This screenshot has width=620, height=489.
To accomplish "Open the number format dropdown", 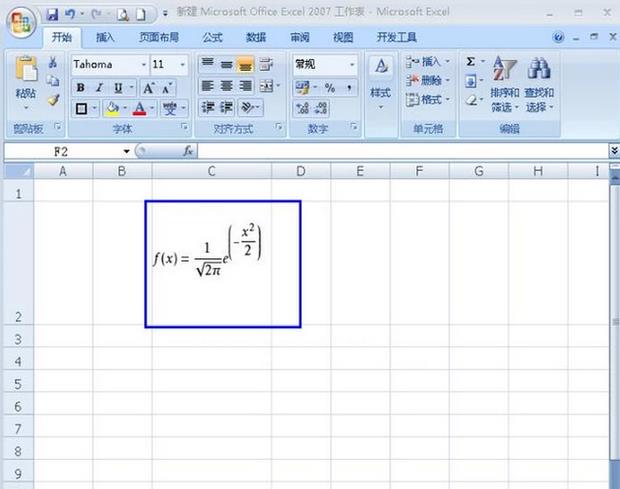I will click(x=351, y=64).
